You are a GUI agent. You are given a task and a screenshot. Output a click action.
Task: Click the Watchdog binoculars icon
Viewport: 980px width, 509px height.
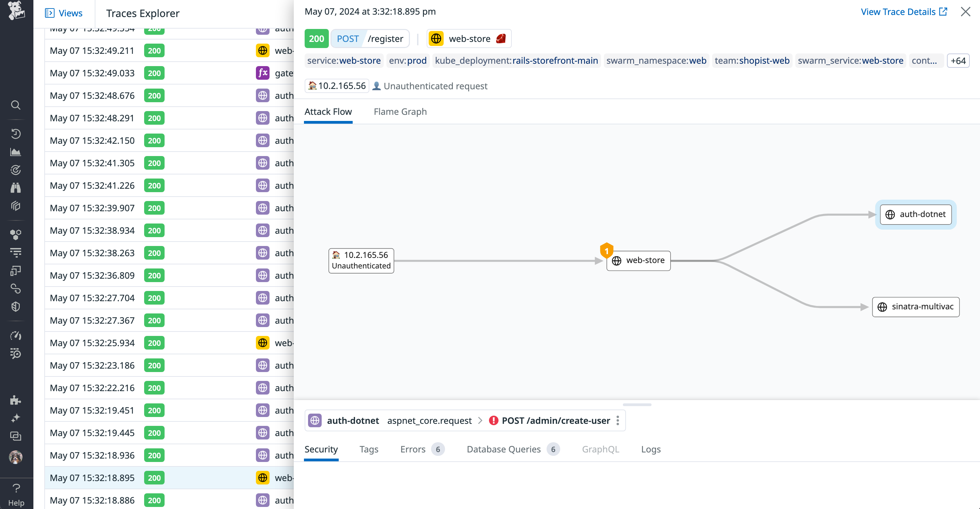point(16,187)
